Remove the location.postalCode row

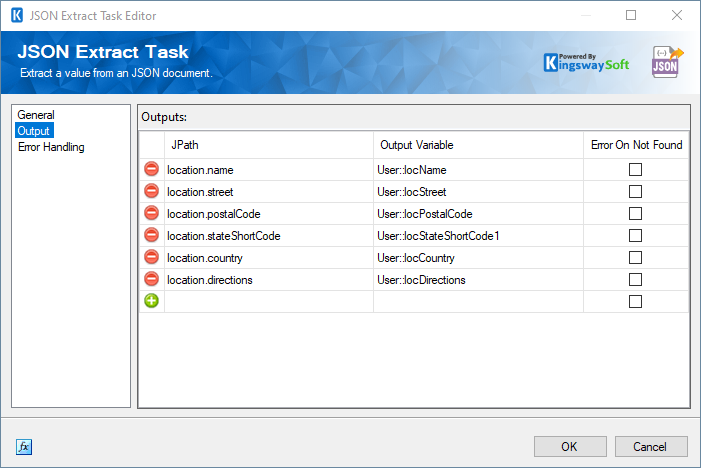151,214
